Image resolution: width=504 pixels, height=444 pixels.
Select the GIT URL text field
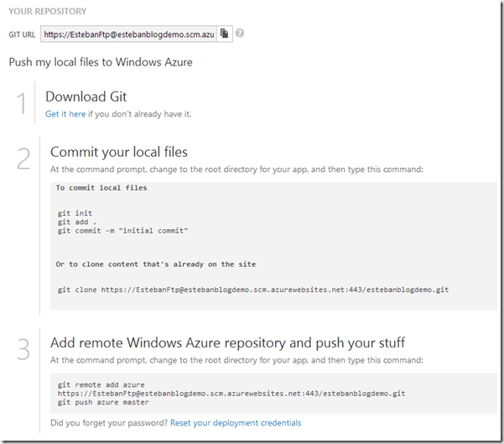[x=128, y=34]
